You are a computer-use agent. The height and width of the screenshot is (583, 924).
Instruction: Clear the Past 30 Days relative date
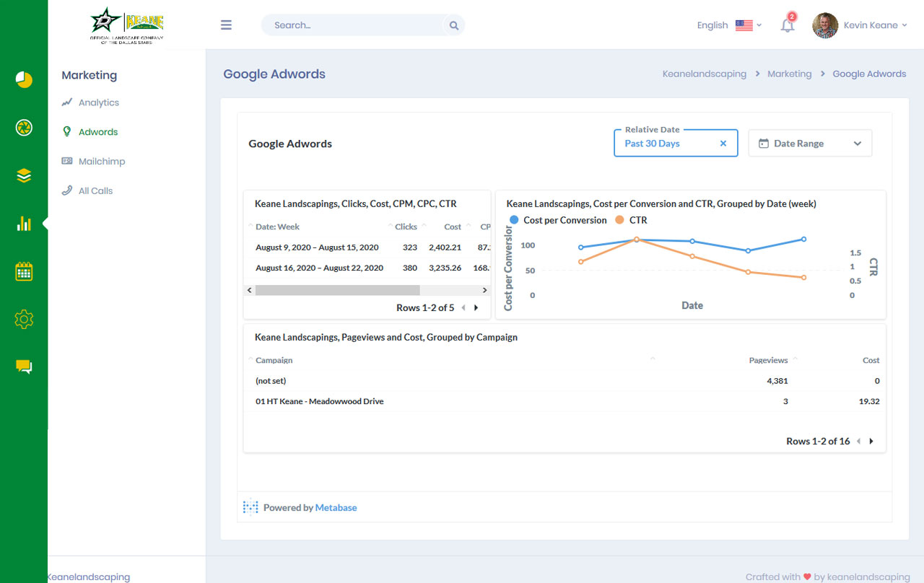(x=723, y=144)
